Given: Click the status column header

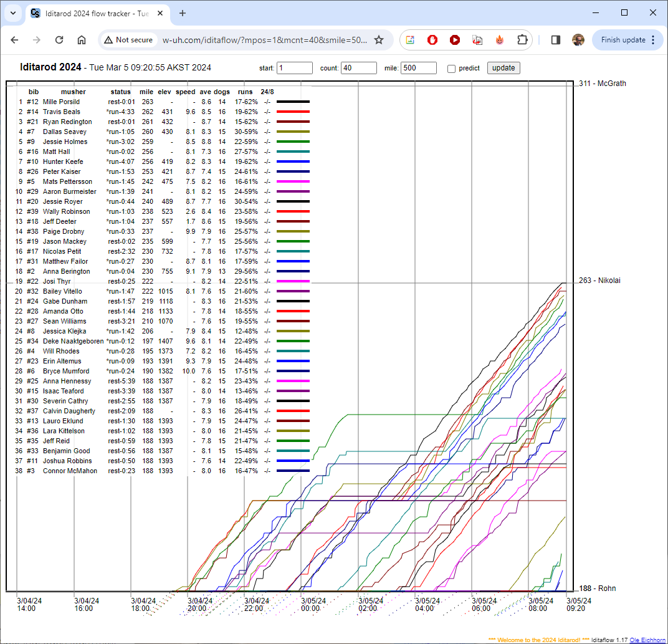Looking at the screenshot, I should [x=120, y=92].
